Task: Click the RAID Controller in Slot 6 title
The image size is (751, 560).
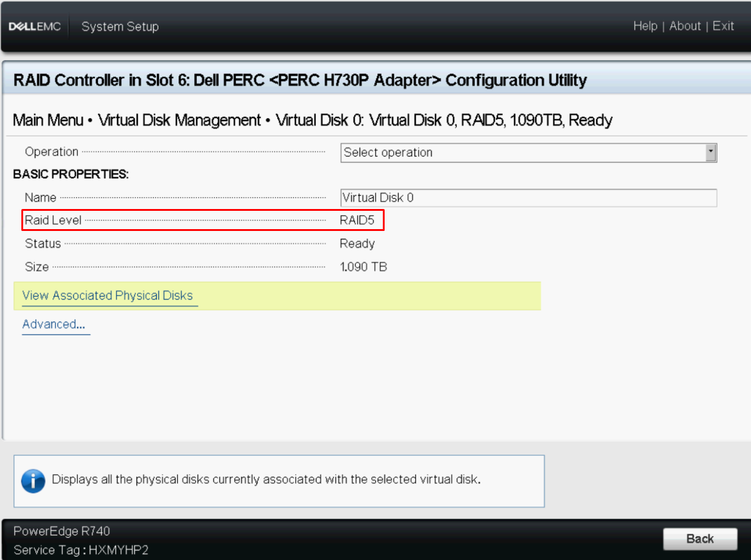Action: tap(300, 80)
